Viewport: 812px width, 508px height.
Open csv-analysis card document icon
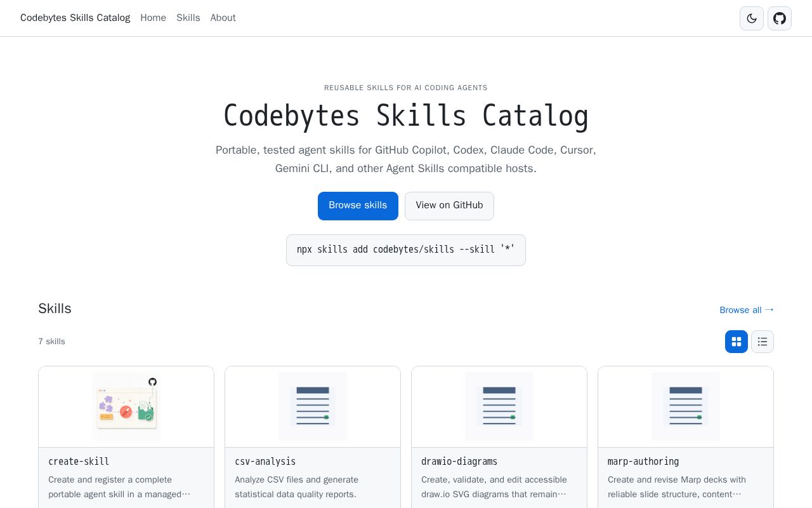(x=313, y=406)
